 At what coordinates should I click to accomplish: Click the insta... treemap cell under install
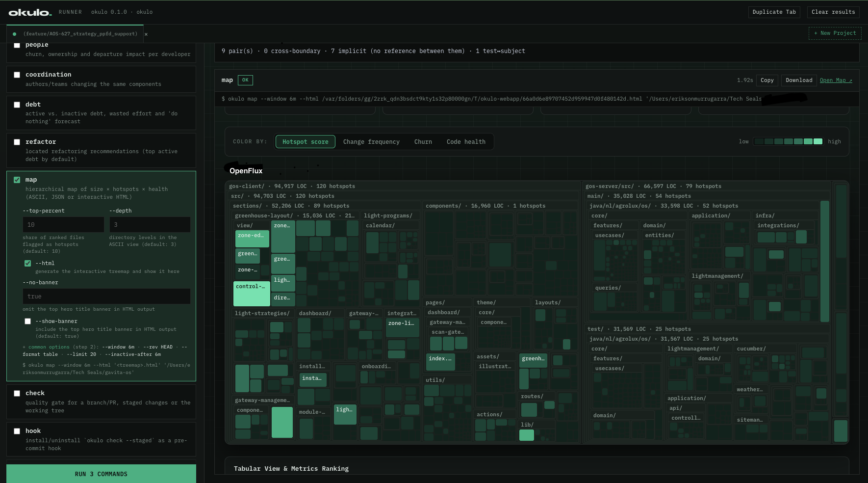tap(313, 379)
